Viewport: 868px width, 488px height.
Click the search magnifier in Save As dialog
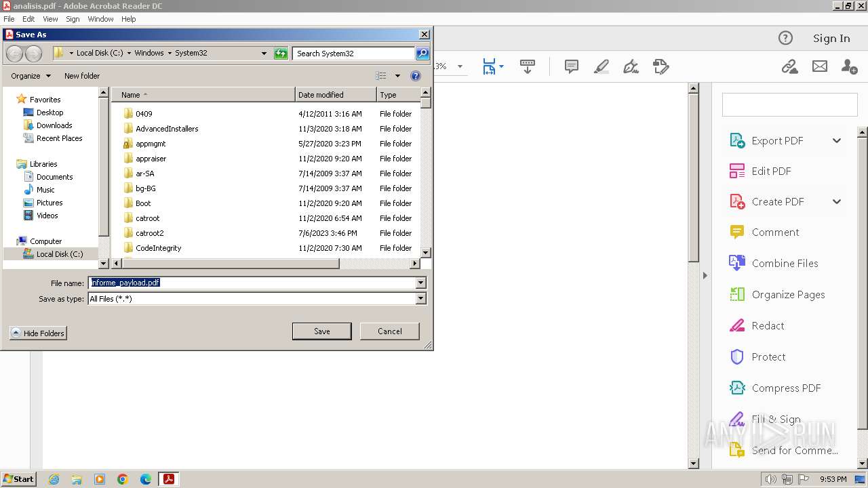pyautogui.click(x=422, y=53)
